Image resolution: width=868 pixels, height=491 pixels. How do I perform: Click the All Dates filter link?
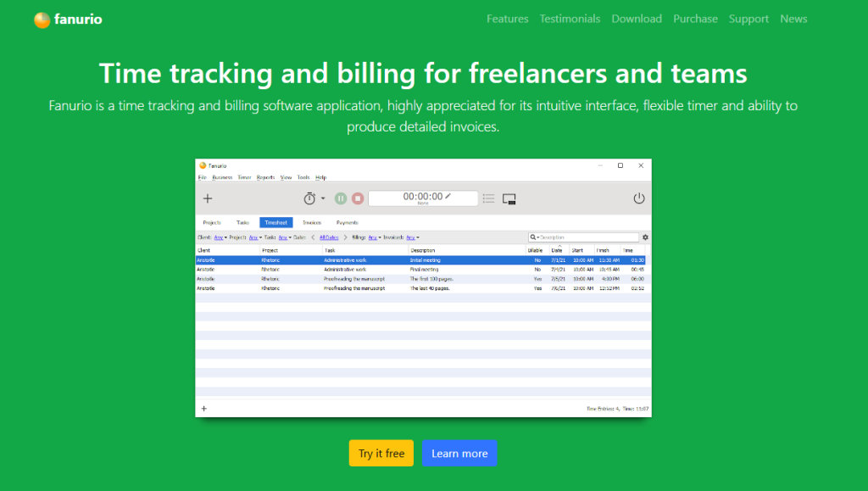pos(329,237)
